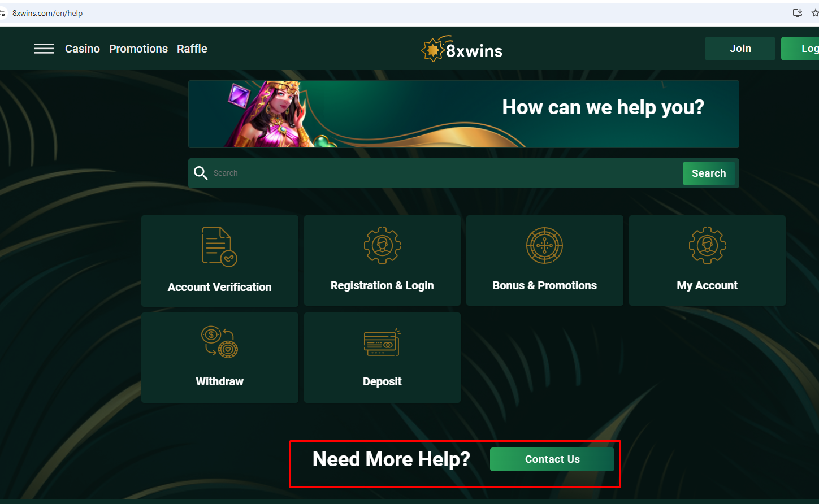Image resolution: width=819 pixels, height=504 pixels.
Task: Click the Account Verification document icon
Action: [x=219, y=246]
